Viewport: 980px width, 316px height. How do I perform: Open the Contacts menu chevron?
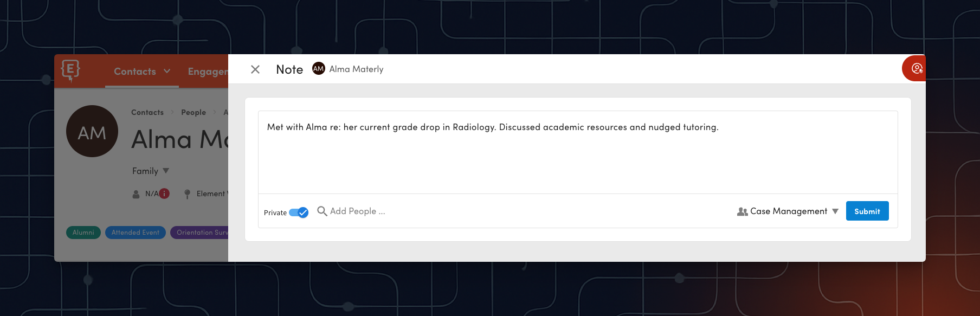click(x=167, y=71)
